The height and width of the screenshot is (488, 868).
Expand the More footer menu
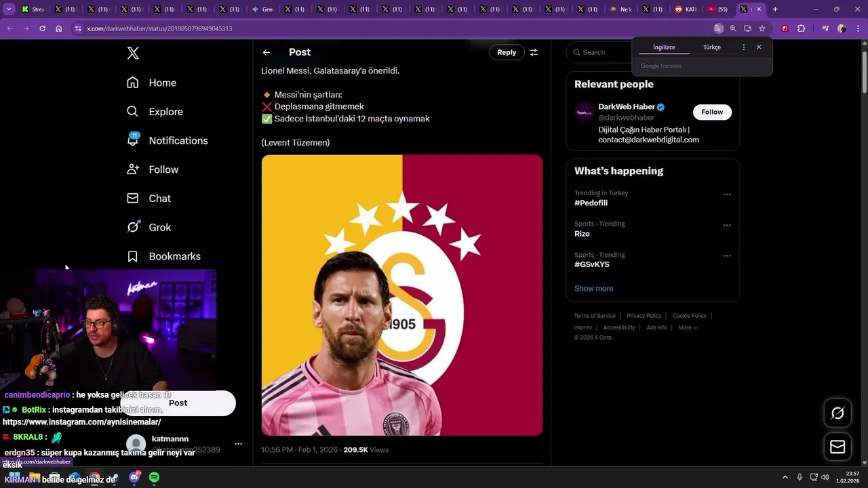pyautogui.click(x=688, y=327)
